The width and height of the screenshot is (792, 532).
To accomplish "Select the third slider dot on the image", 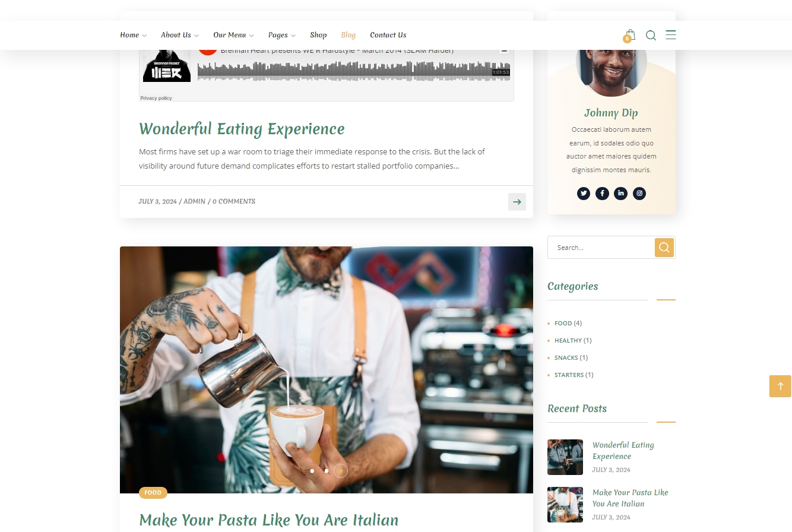I will pyautogui.click(x=341, y=471).
